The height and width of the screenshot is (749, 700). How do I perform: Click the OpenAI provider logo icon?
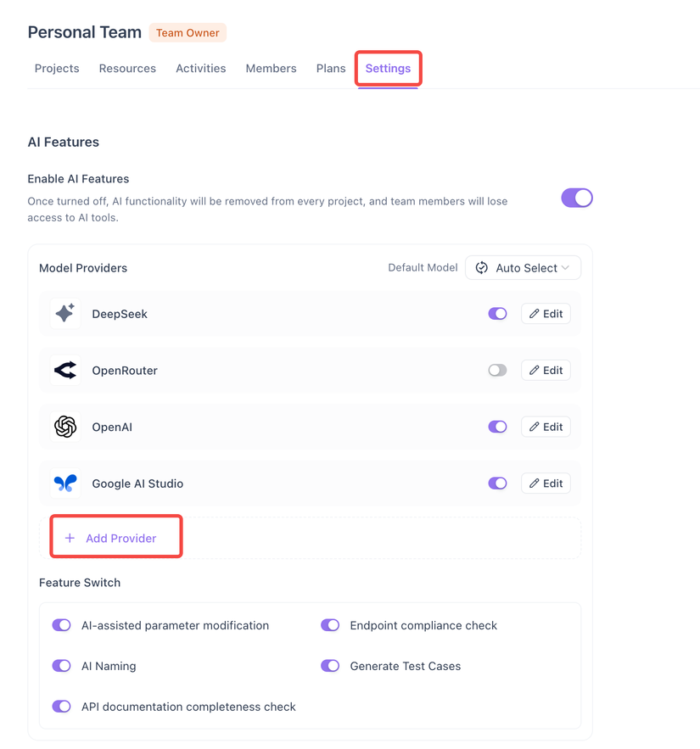65,427
